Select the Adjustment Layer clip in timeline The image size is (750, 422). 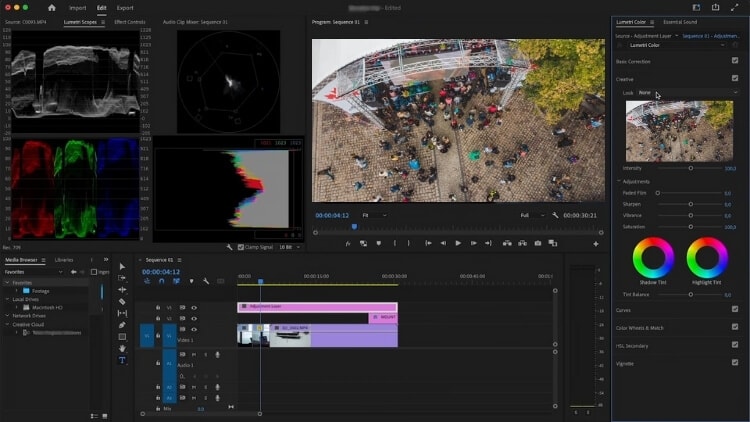click(x=317, y=307)
